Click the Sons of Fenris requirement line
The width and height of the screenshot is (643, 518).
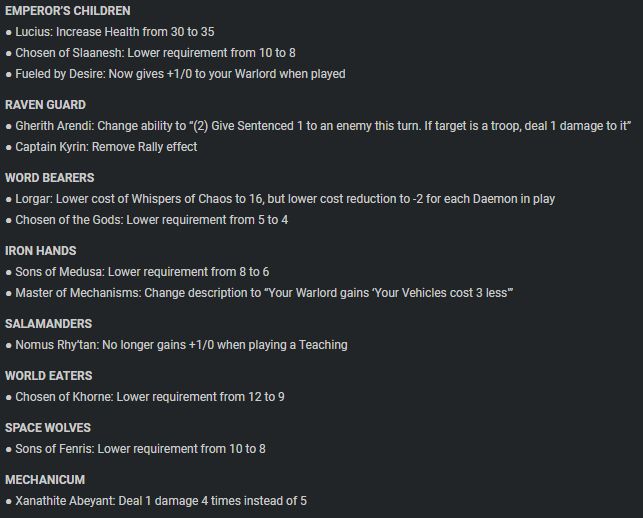(x=139, y=449)
